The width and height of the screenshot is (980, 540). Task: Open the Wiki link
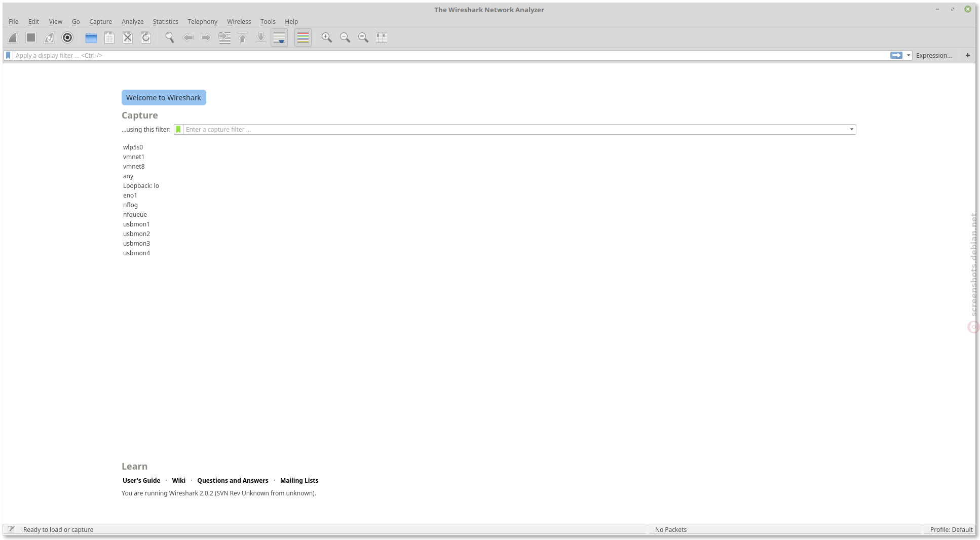pos(178,480)
